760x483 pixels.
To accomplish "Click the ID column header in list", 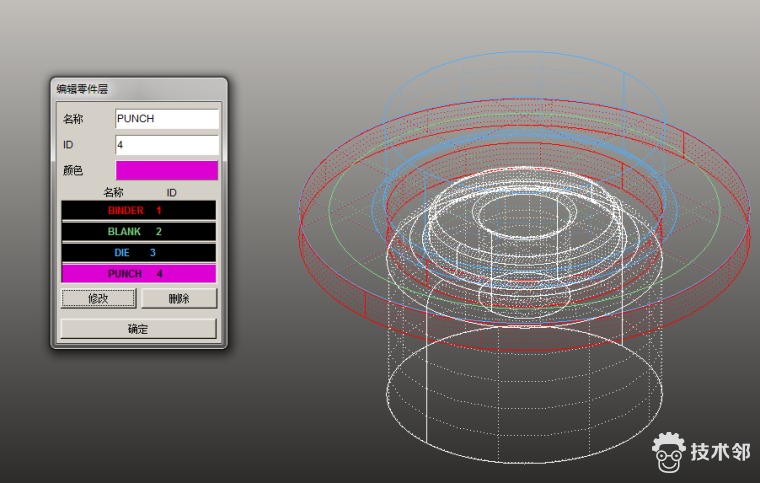I will (x=171, y=192).
